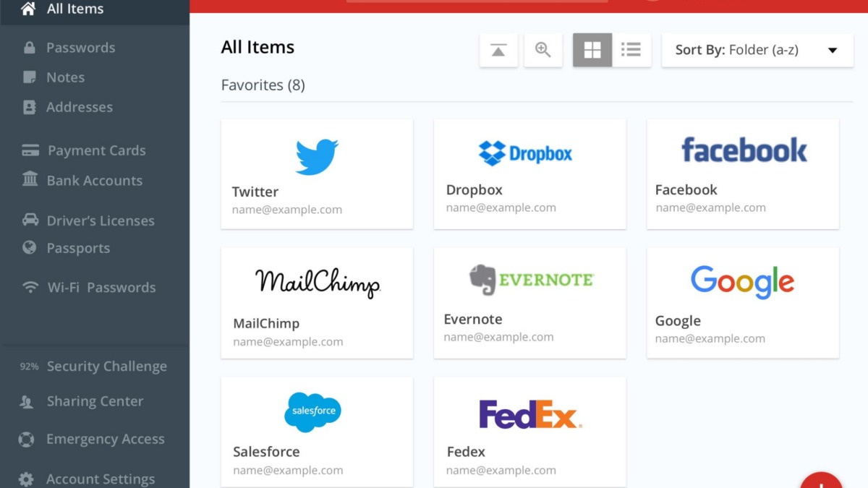Click the zoom magnifier icon
Image resolution: width=868 pixels, height=488 pixels.
pyautogui.click(x=542, y=50)
